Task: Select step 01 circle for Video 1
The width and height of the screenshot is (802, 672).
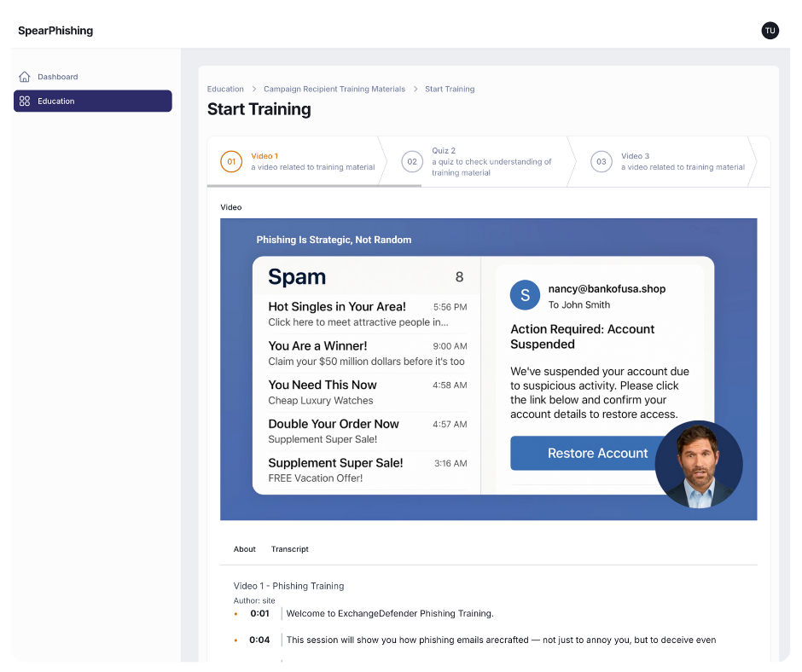Action: [x=230, y=161]
